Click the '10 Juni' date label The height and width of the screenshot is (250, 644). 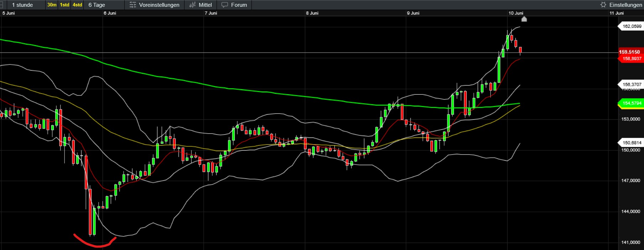pyautogui.click(x=516, y=13)
